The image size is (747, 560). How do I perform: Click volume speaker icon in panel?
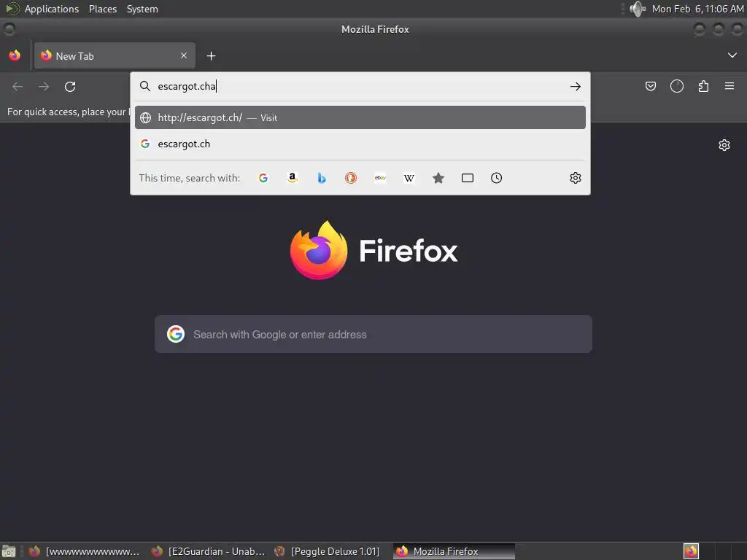pyautogui.click(x=638, y=9)
